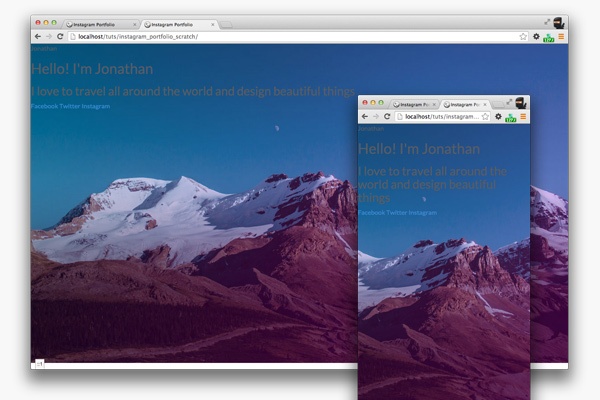Image resolution: width=600 pixels, height=400 pixels.
Task: Close first tab in small window
Action: pos(434,104)
